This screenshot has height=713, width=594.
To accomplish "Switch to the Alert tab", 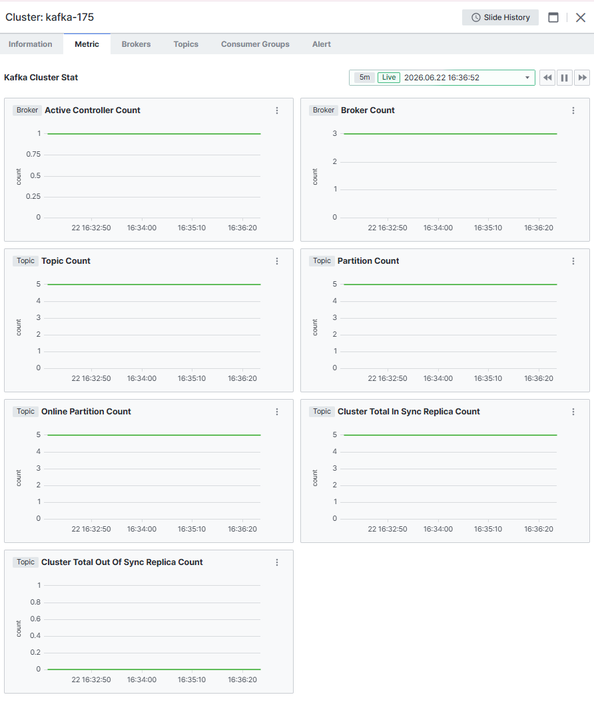I will point(321,44).
